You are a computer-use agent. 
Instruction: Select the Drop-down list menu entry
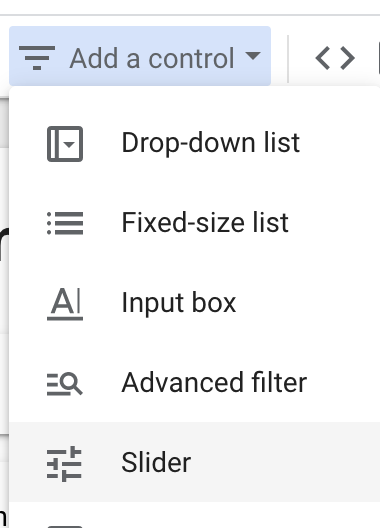click(x=194, y=143)
